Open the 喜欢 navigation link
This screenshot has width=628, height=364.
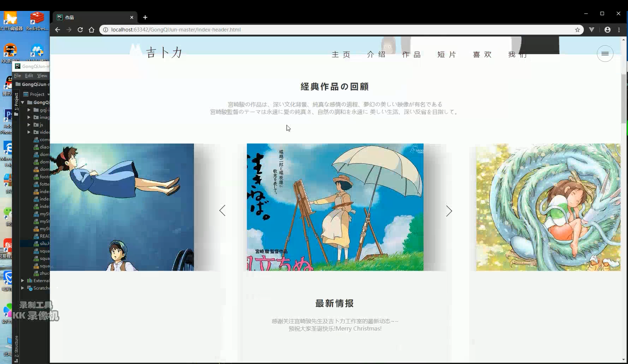482,55
